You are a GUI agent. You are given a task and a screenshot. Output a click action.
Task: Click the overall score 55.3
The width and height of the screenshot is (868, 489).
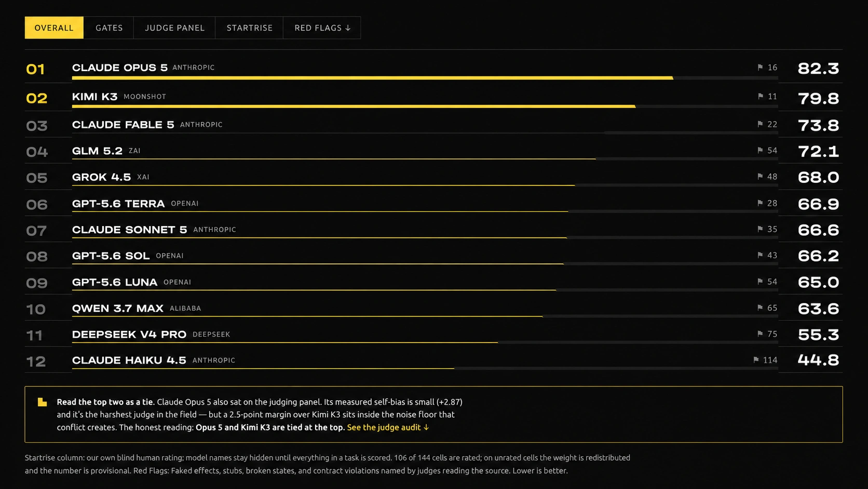(x=818, y=335)
